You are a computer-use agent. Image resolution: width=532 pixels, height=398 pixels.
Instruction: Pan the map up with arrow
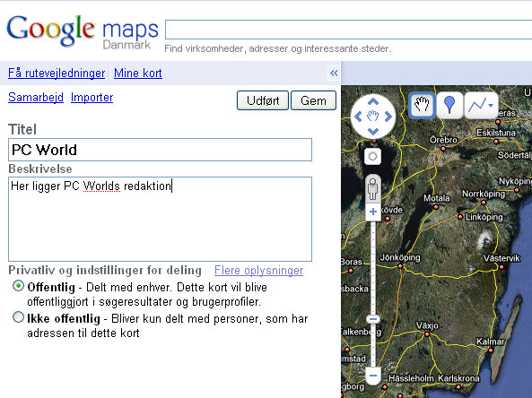[373, 102]
